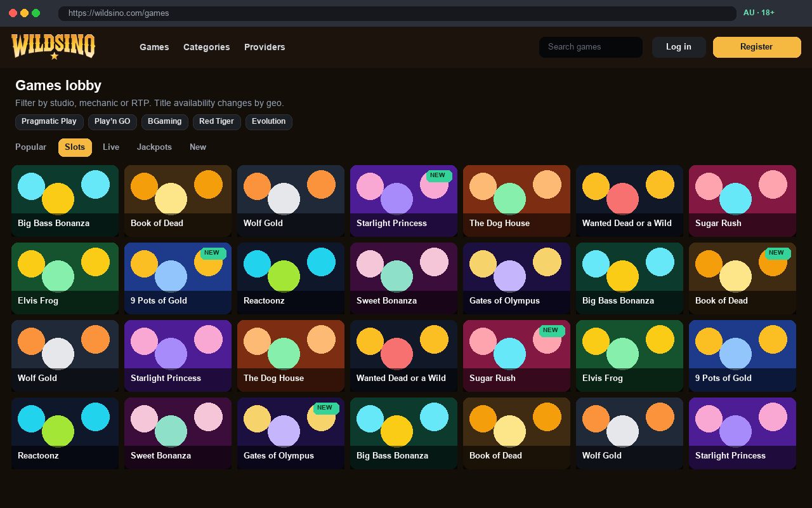
Task: Select the Slots tab
Action: (75, 147)
